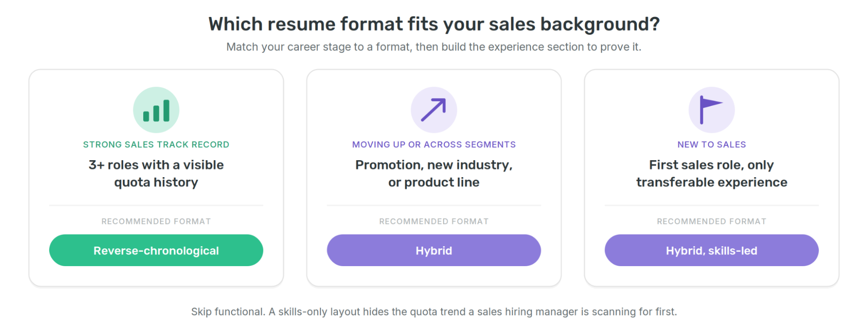Click 'Recommended Format' label in first card
This screenshot has width=868, height=333.
[x=156, y=221]
